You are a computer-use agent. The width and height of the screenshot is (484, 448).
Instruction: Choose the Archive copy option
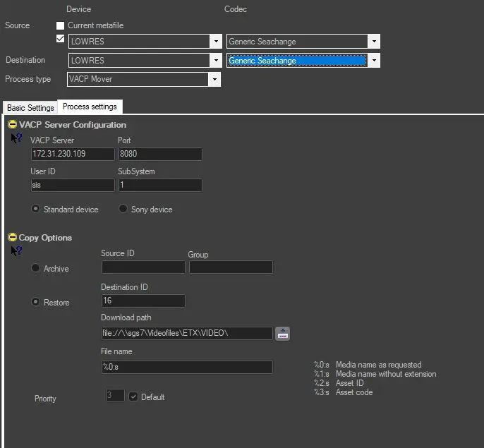pos(36,269)
